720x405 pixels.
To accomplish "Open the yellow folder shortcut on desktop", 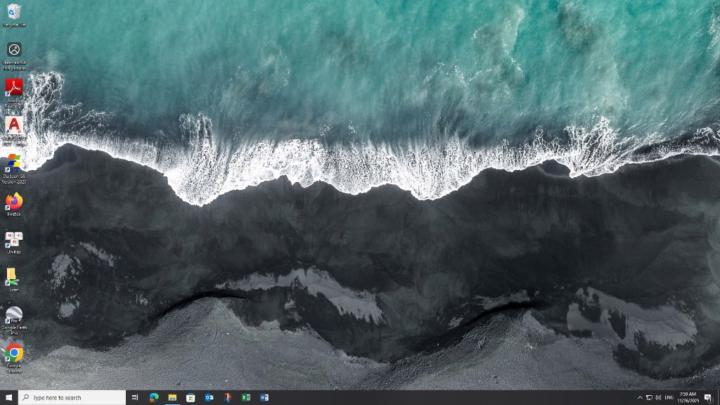I will pos(12,275).
